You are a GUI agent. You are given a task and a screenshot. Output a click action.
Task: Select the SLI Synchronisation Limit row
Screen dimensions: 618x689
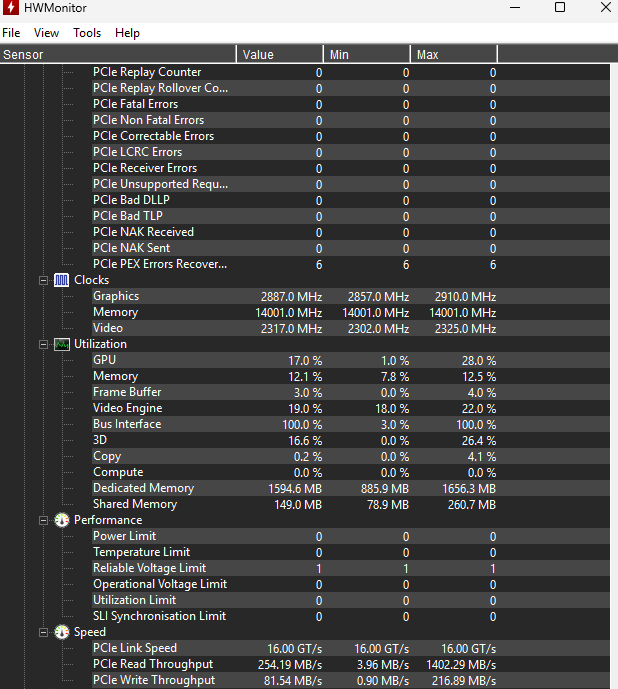[351, 616]
